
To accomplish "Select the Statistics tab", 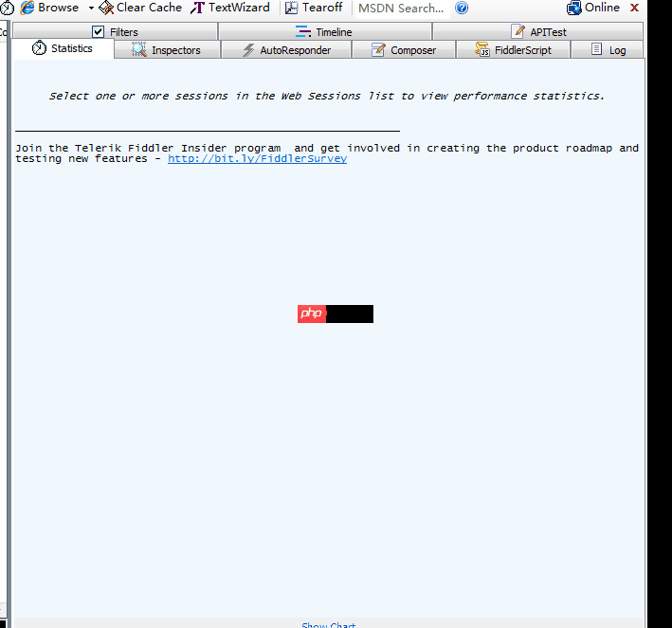I will point(63,48).
